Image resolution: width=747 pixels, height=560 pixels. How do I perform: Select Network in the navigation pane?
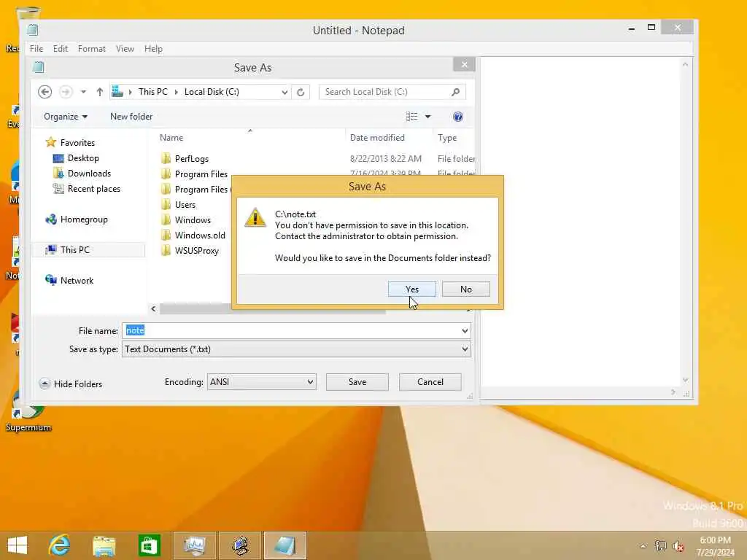coord(77,281)
